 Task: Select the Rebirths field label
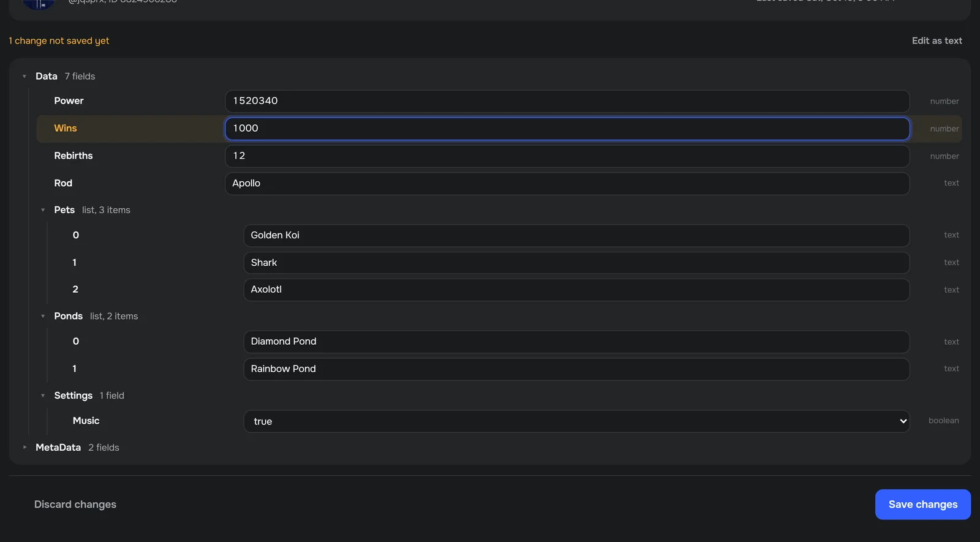[73, 156]
